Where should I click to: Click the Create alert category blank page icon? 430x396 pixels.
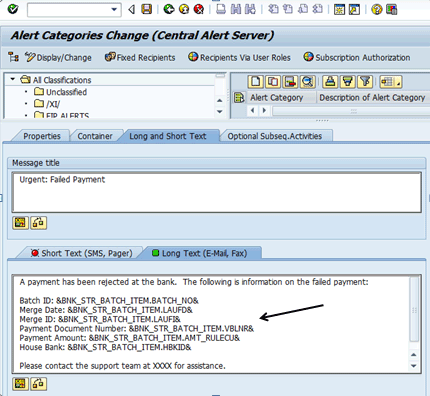[x=256, y=82]
